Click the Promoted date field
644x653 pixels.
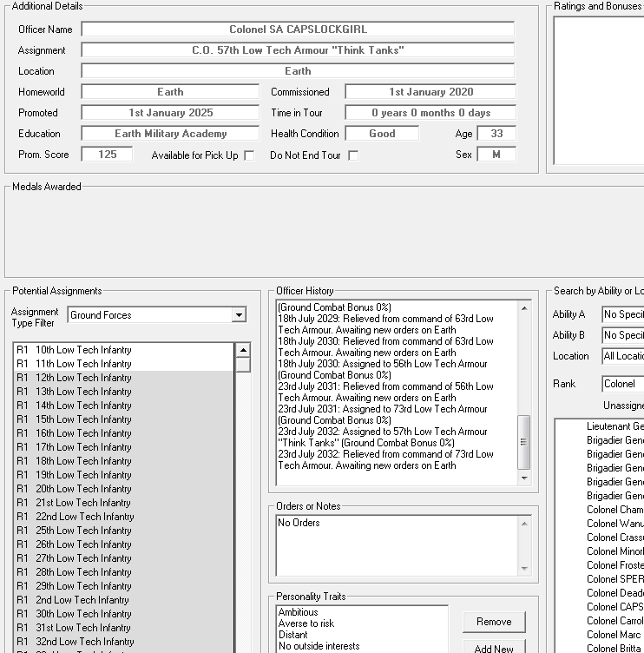(x=170, y=112)
